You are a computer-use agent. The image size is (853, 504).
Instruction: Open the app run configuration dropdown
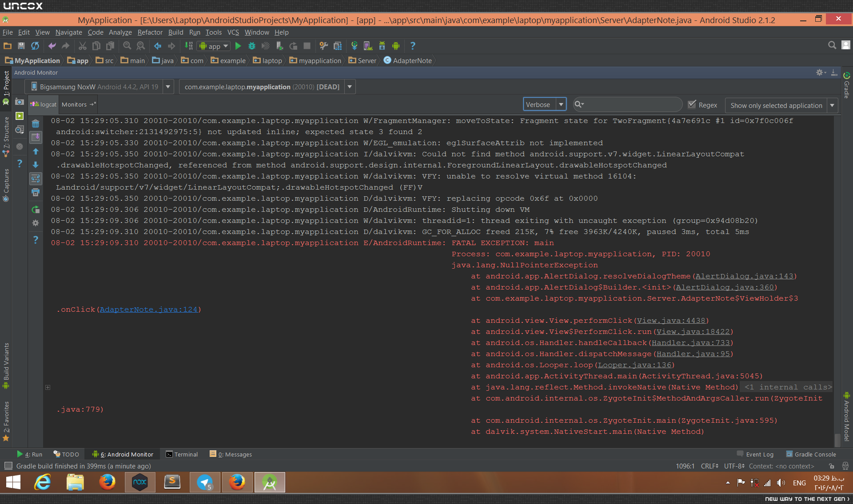pos(214,46)
